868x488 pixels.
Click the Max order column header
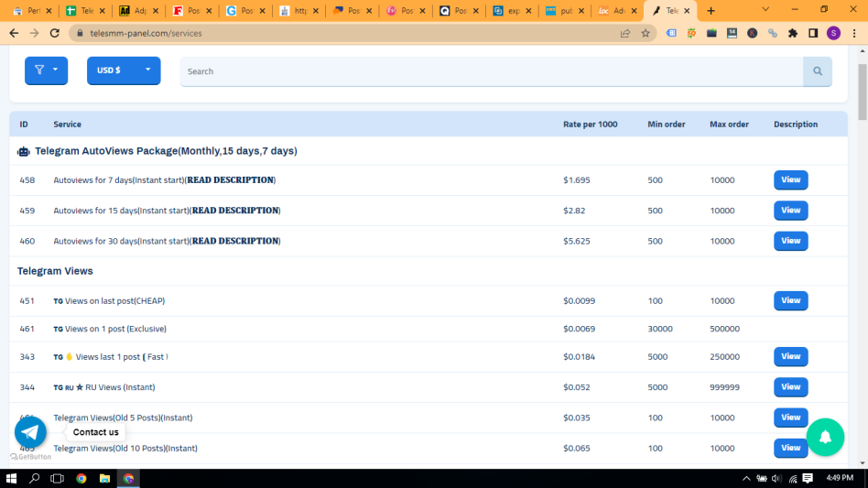pyautogui.click(x=729, y=125)
